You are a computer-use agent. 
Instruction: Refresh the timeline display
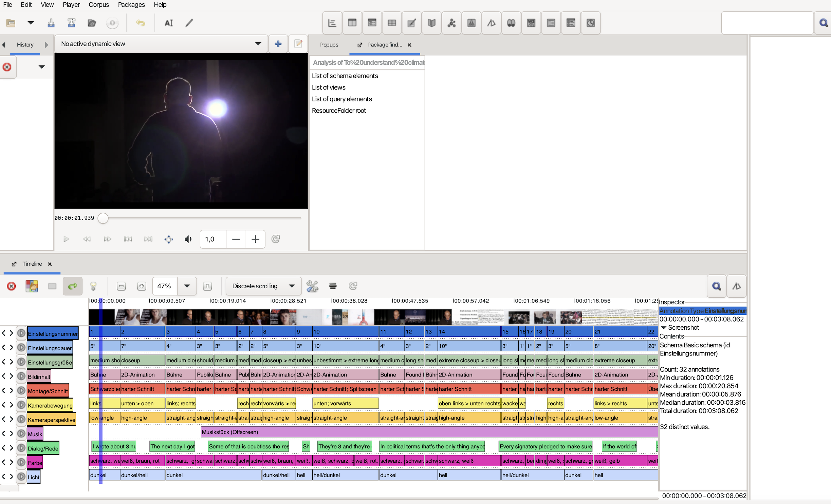point(353,286)
